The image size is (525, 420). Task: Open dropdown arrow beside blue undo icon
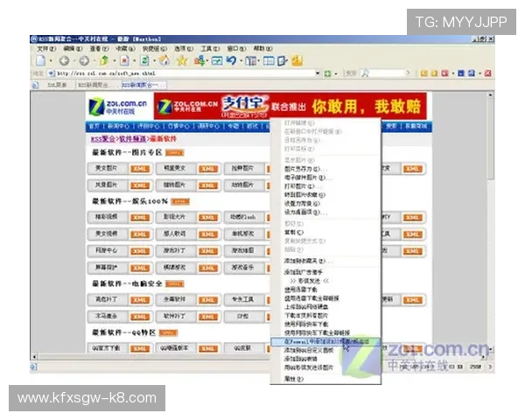[x=241, y=61]
